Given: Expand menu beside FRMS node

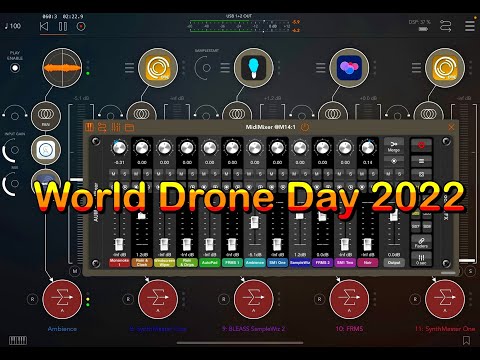Looking at the screenshot, I should 321,68.
